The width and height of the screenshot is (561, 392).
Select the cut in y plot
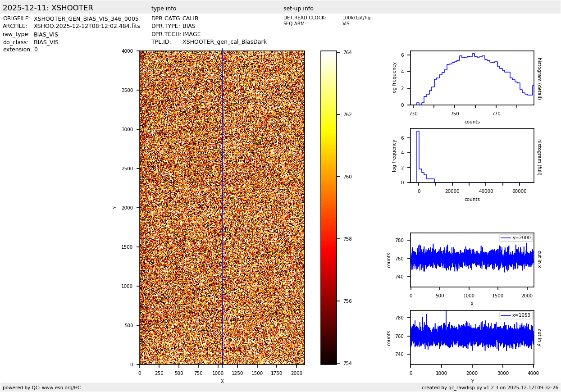(x=472, y=337)
